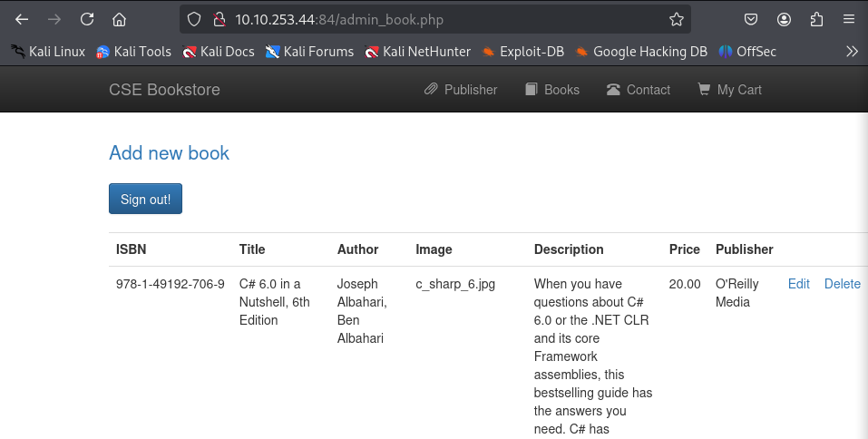Click the Save to Pocket icon

click(x=751, y=19)
